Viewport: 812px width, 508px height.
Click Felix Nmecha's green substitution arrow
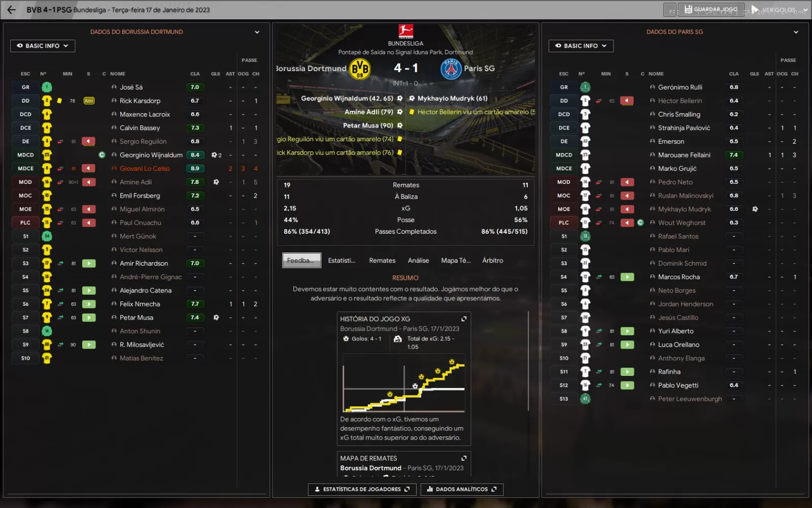coord(89,304)
